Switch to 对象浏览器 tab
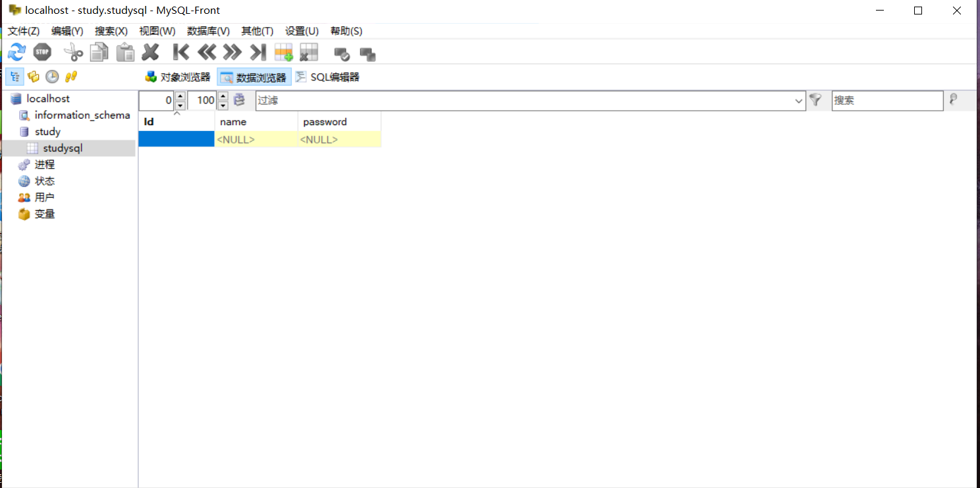Screen dimensions: 980x488 [177, 77]
